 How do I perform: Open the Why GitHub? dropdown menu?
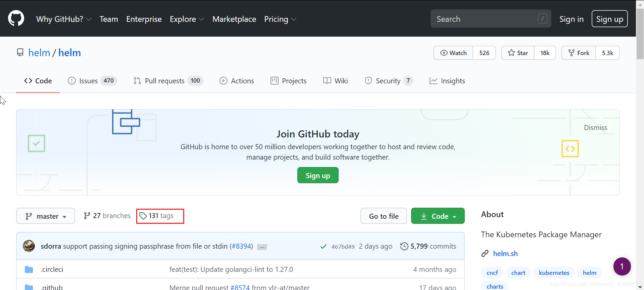(64, 19)
